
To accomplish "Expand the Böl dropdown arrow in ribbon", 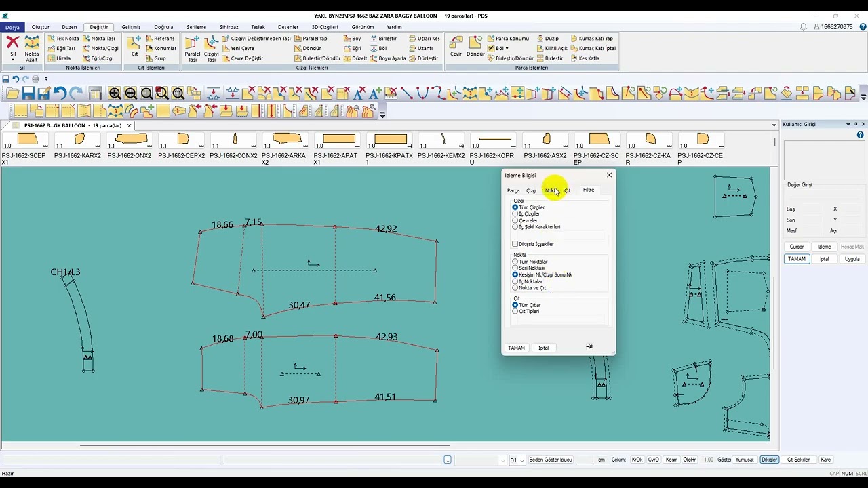I will (507, 49).
